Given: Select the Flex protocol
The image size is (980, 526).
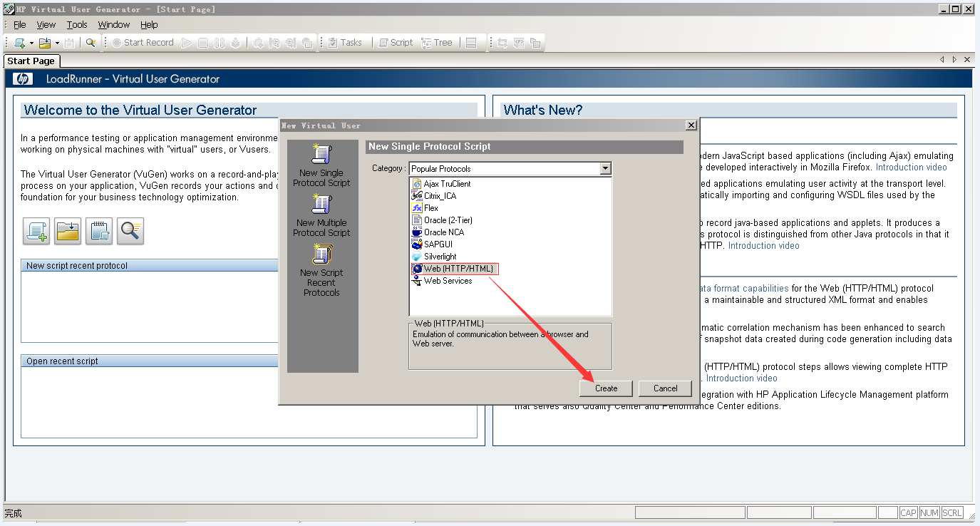Looking at the screenshot, I should [425, 208].
